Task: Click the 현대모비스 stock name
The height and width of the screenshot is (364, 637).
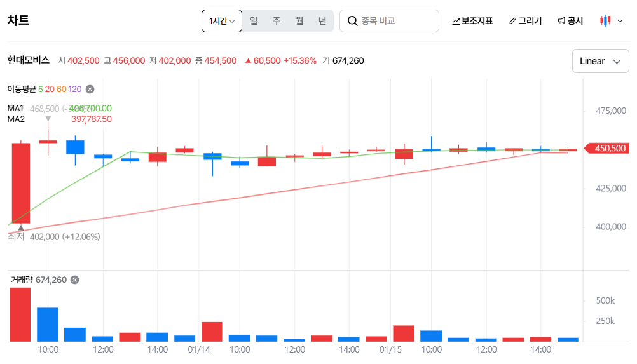Action: [29, 60]
